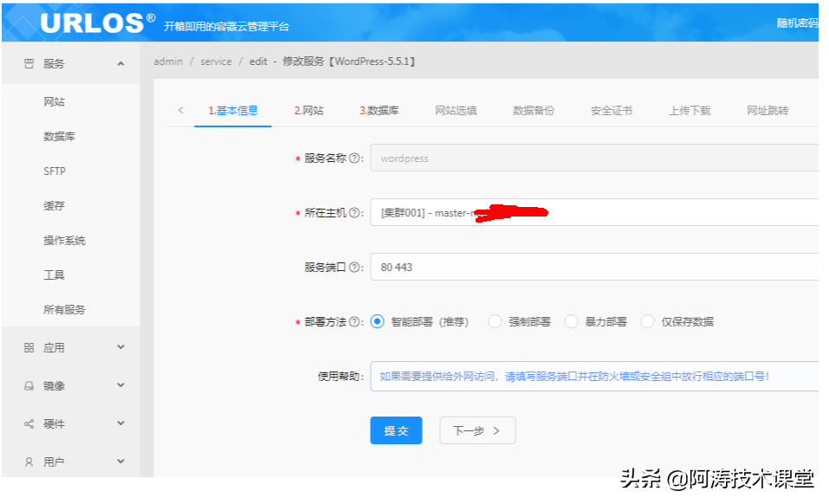Click the 下一步 next button
829x504 pixels.
[x=477, y=430]
